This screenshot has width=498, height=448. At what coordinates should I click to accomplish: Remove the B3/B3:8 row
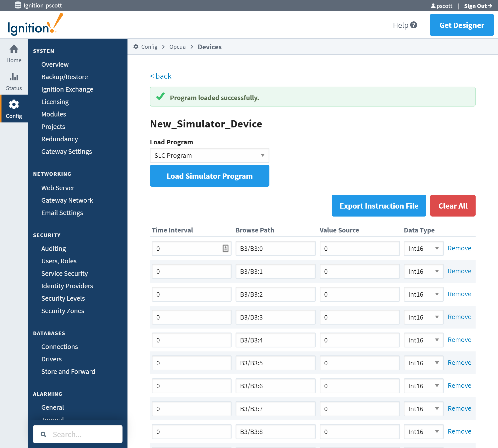point(459,431)
